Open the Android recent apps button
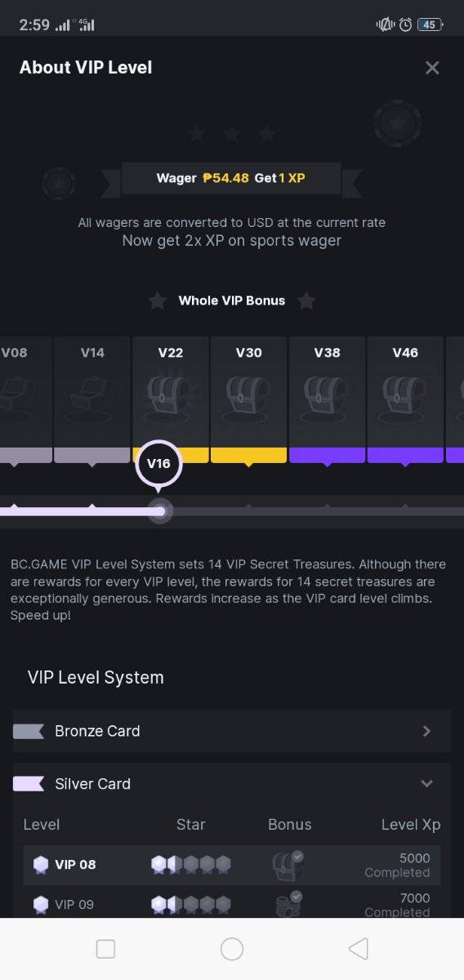The width and height of the screenshot is (464, 980). pos(105,949)
